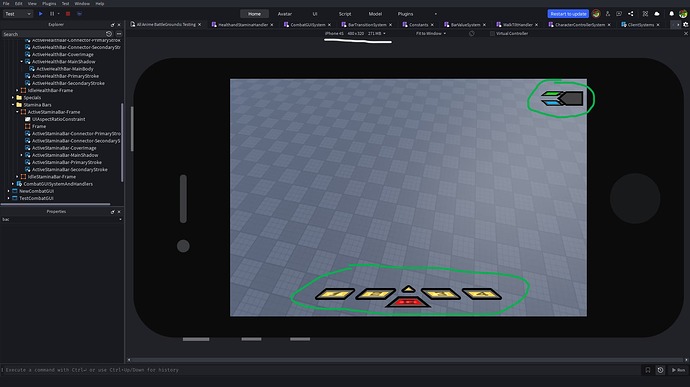Start the Play test with the blue arrow
The image size is (690, 387).
tap(40, 14)
